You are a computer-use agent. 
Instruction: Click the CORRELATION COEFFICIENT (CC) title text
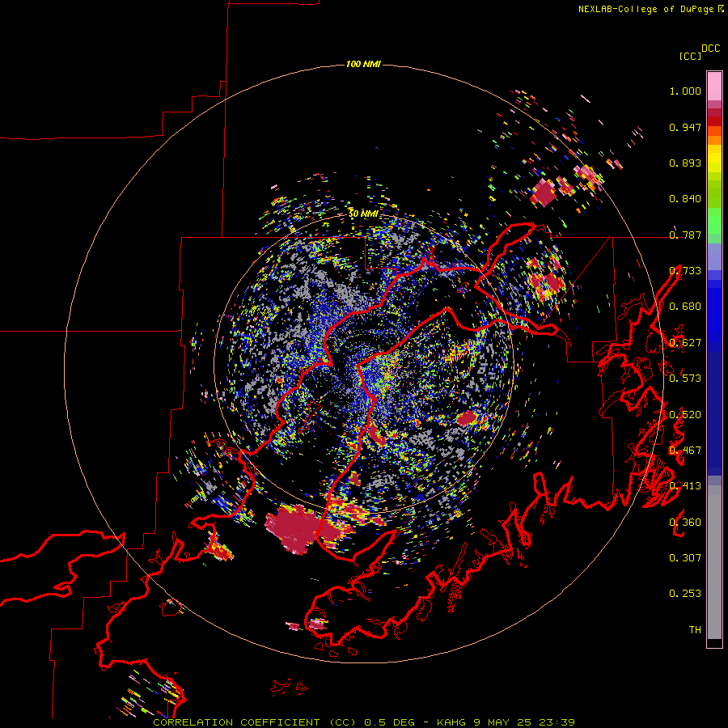click(x=255, y=722)
